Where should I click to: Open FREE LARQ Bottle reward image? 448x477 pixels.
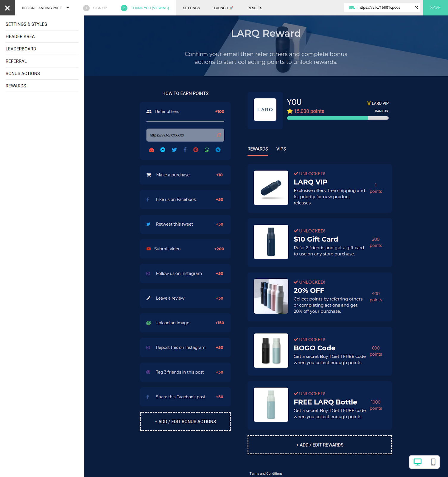click(271, 405)
